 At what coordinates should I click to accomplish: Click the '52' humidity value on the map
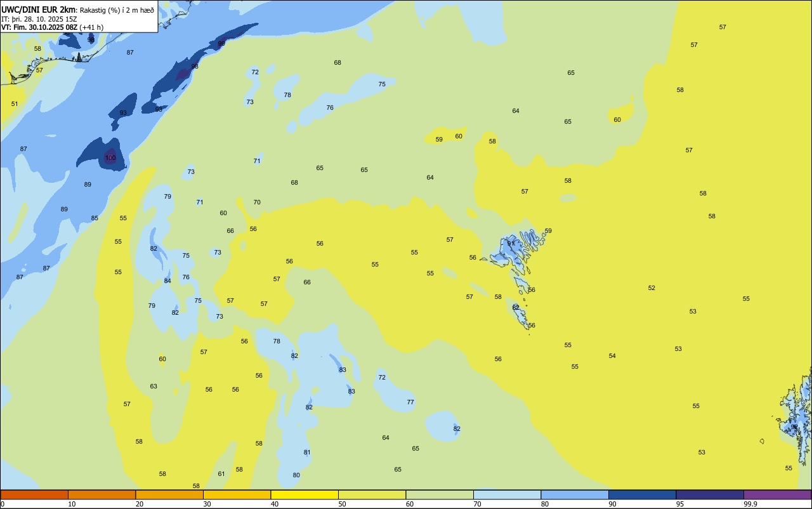click(652, 288)
